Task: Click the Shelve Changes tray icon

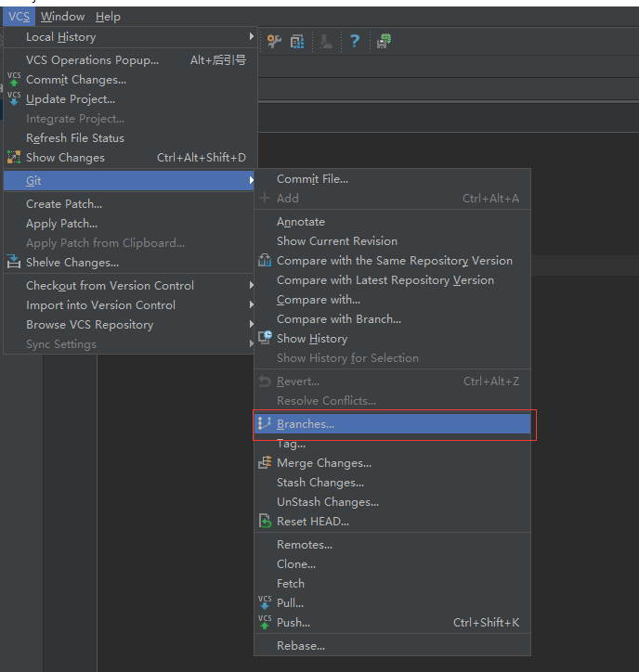Action: pyautogui.click(x=14, y=262)
